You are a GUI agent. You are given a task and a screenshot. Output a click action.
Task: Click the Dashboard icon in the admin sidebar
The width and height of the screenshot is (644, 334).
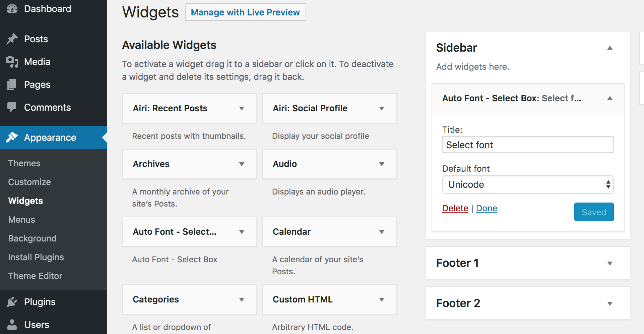(x=12, y=8)
